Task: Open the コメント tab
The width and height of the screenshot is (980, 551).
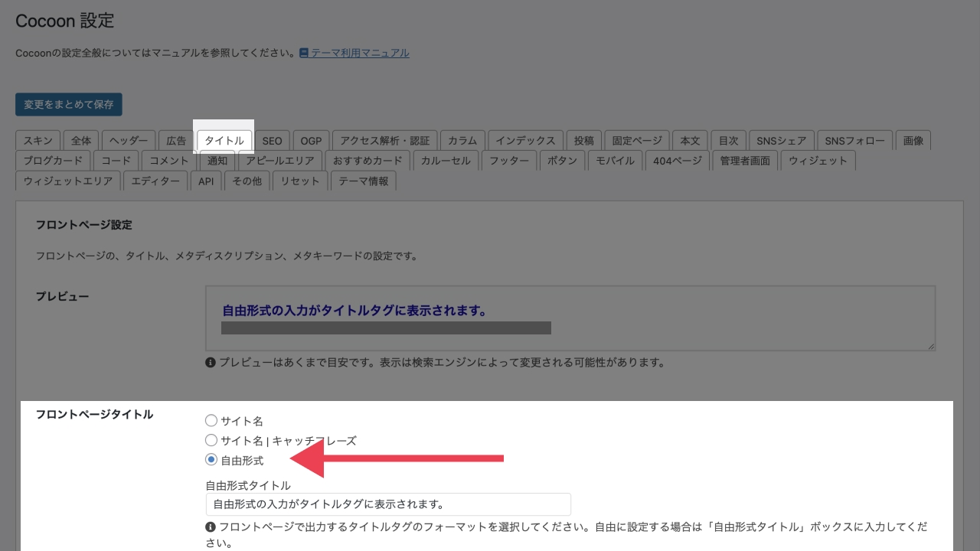Action: tap(168, 161)
